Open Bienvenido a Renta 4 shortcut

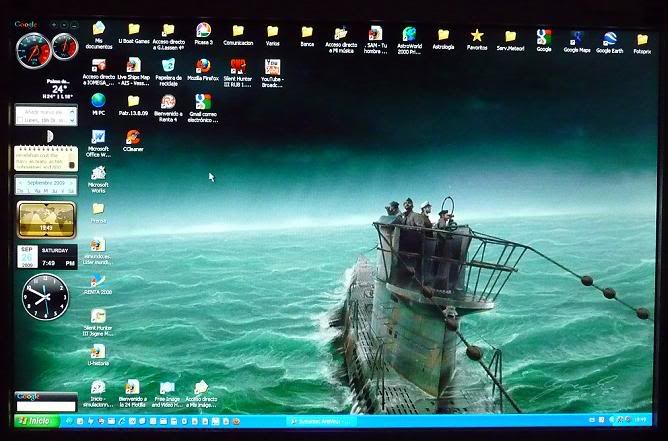pos(168,108)
